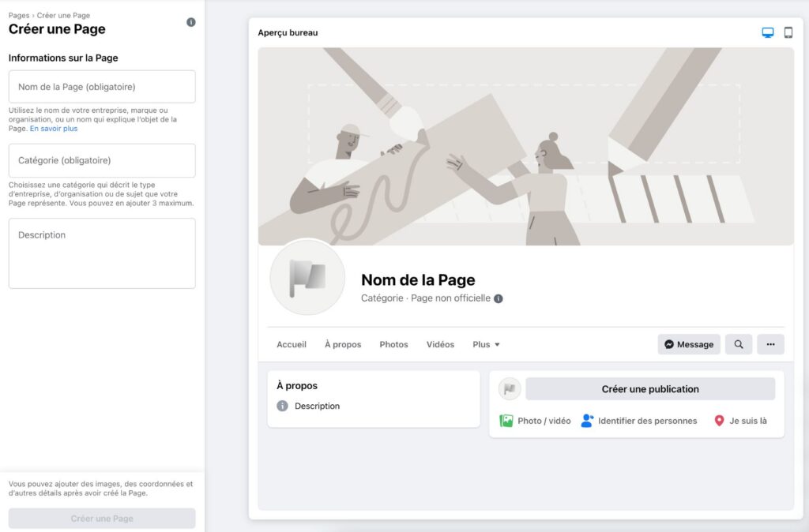Click the search magnifier on the Page preview

[x=738, y=344]
